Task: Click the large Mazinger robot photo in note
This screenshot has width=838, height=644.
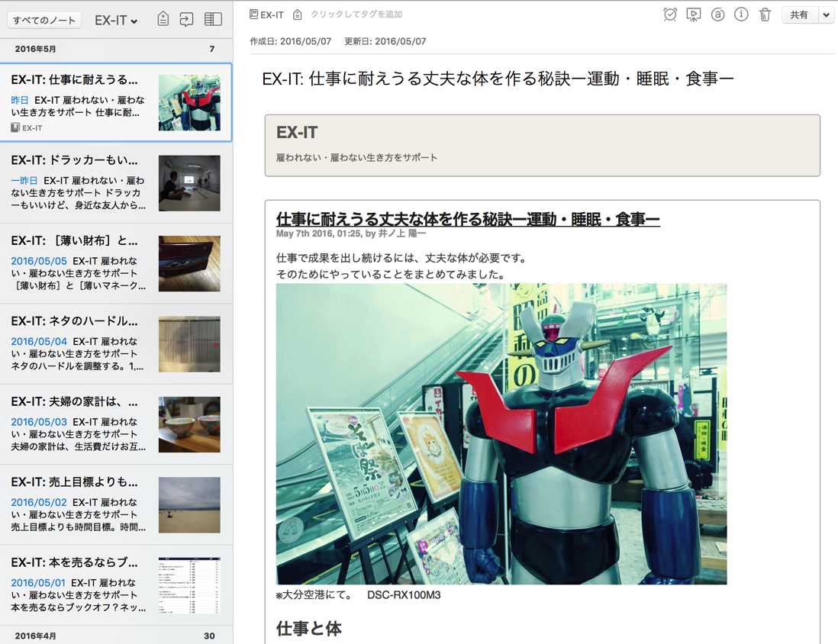Action: pyautogui.click(x=501, y=433)
